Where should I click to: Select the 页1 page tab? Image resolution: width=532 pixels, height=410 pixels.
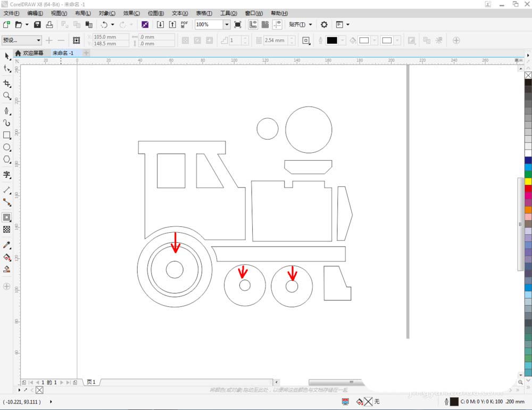pyautogui.click(x=91, y=382)
